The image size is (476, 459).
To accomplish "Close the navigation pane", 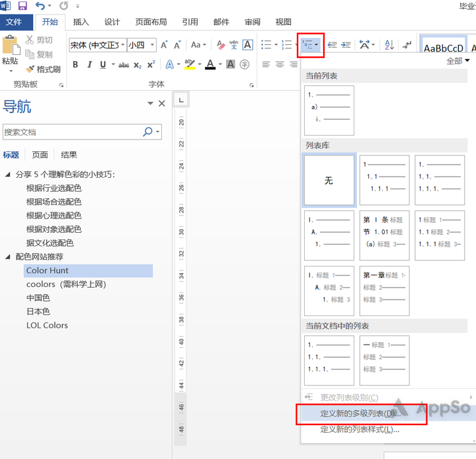I will coord(162,104).
